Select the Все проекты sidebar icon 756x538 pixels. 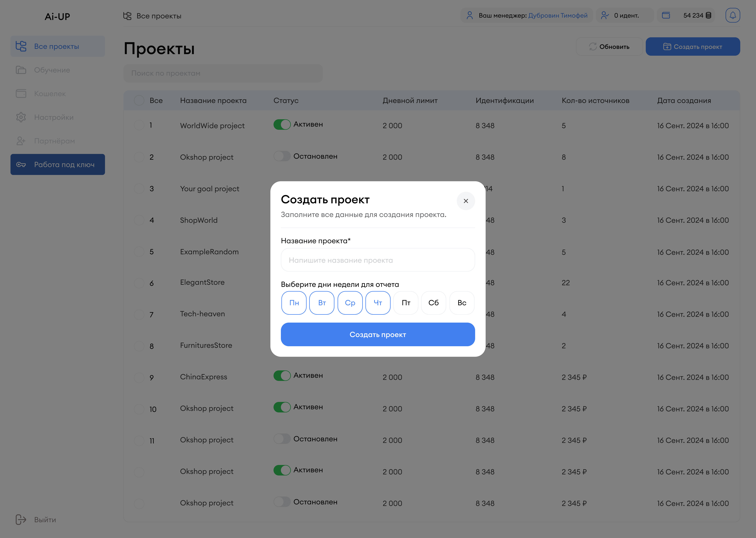click(x=21, y=46)
